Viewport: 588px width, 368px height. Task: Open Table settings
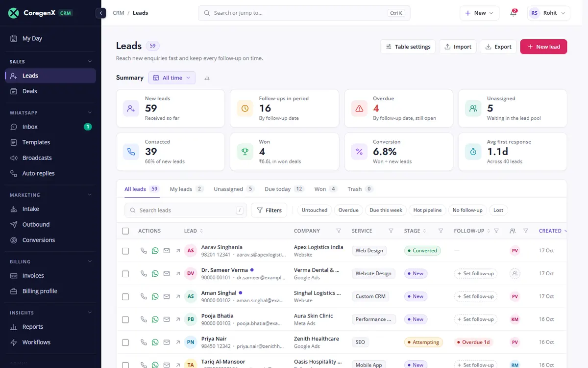(x=408, y=47)
